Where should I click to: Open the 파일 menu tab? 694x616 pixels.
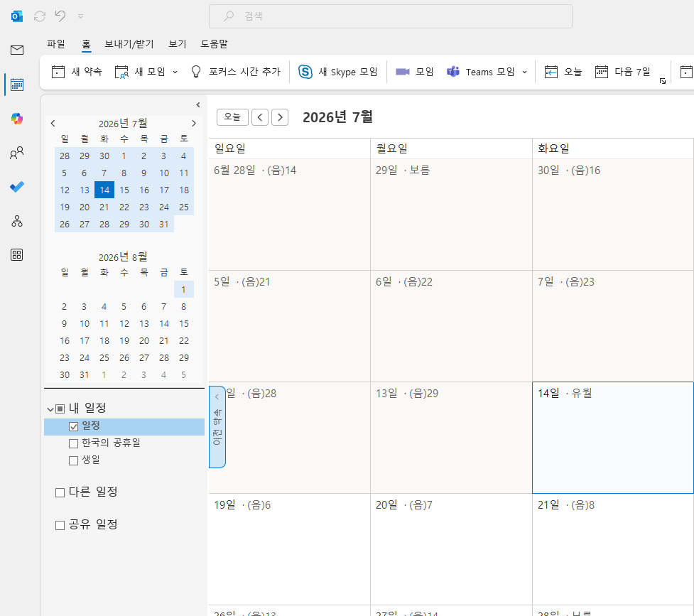click(56, 44)
